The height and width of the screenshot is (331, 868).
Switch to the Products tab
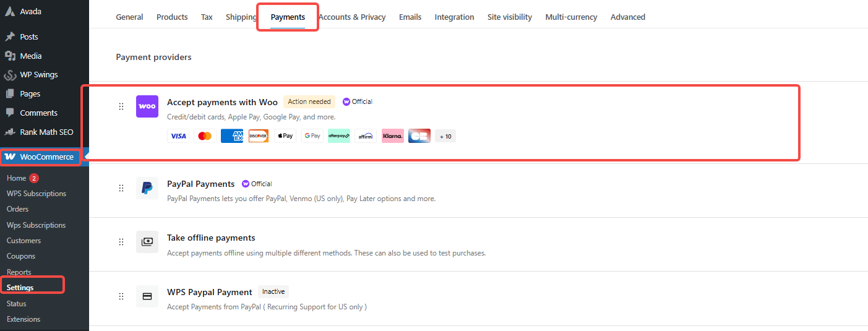(x=172, y=17)
